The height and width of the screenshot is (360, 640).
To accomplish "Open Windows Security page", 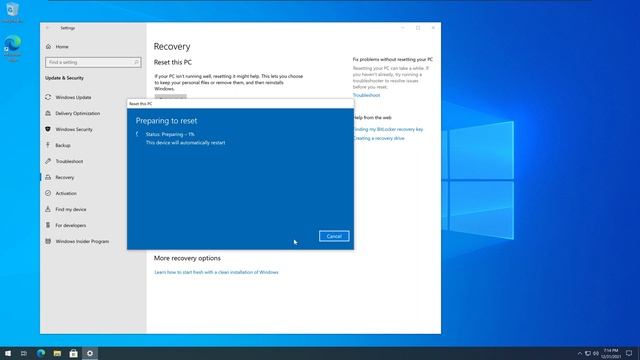I will [x=74, y=129].
